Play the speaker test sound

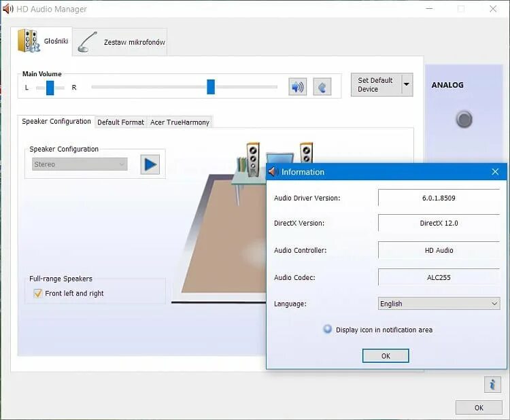point(150,164)
